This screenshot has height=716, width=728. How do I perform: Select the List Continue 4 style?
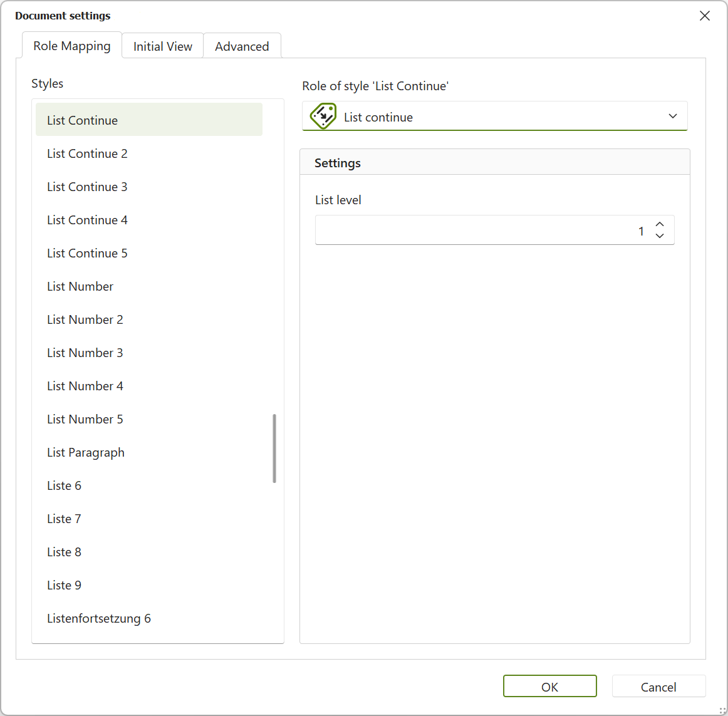(x=149, y=220)
